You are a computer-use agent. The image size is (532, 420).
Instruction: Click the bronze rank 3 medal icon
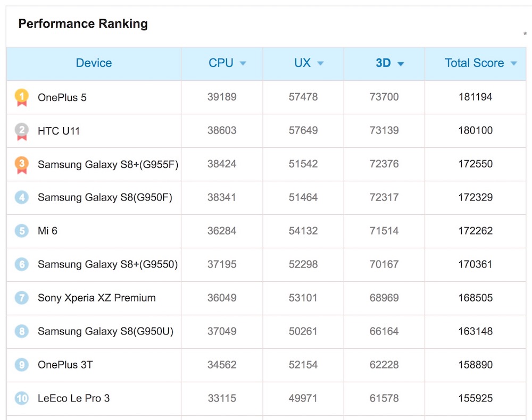click(x=21, y=164)
